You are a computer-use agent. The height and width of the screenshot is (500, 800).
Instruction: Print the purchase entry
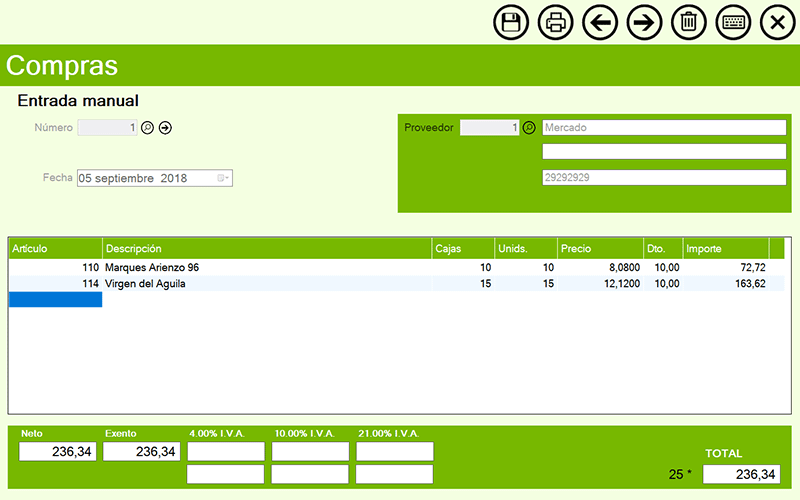point(555,22)
